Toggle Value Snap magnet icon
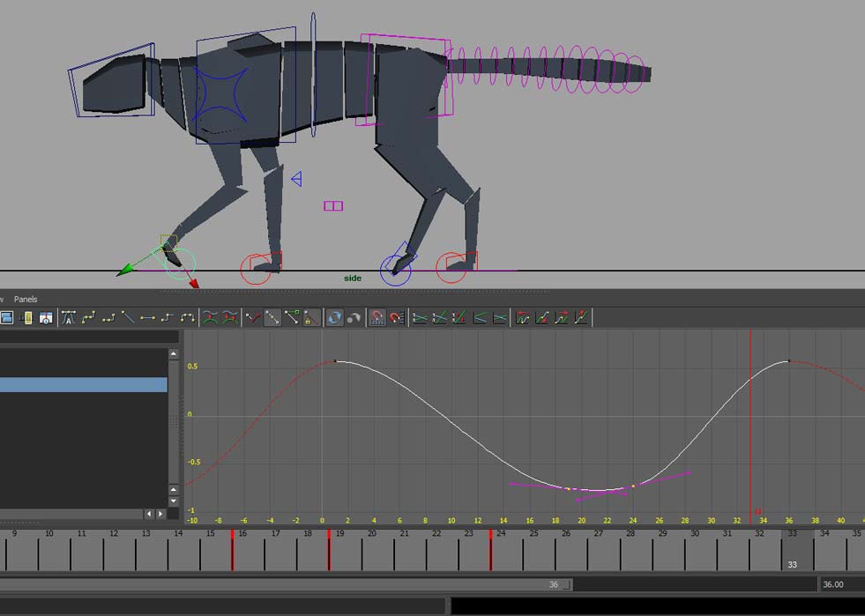 click(397, 317)
